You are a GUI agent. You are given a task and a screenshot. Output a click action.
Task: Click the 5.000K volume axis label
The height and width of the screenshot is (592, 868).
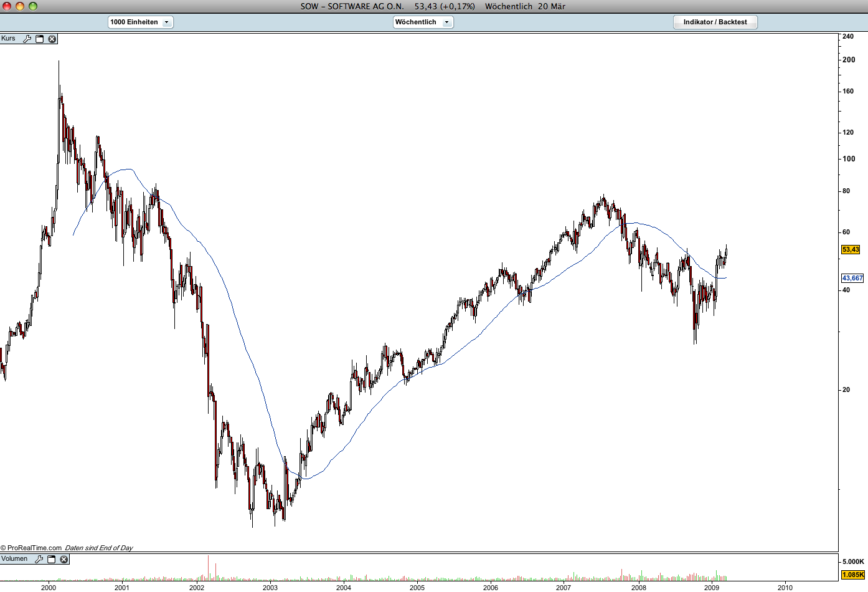point(853,561)
